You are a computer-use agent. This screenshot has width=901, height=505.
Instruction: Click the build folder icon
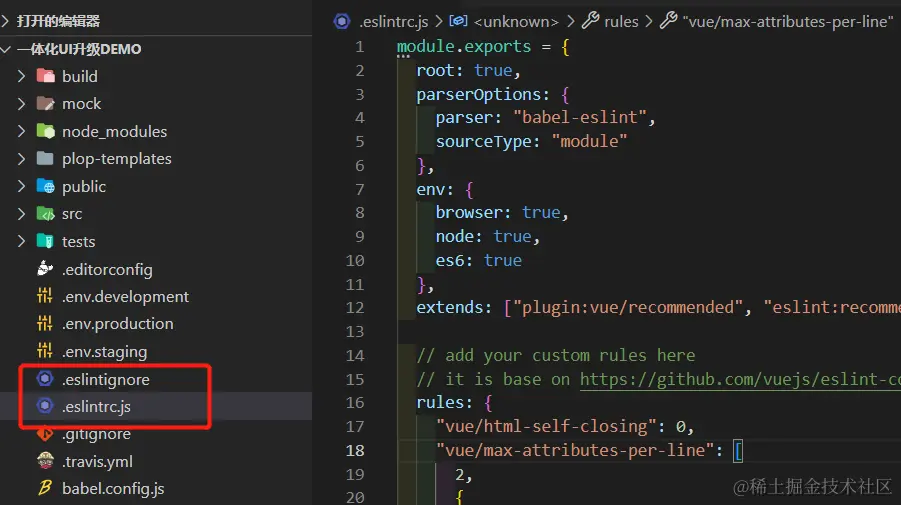coord(45,76)
